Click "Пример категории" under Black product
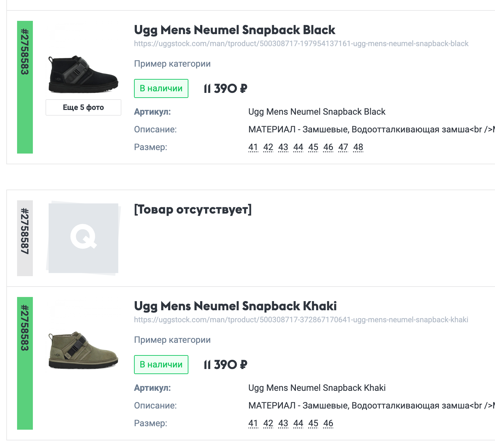 pyautogui.click(x=172, y=64)
